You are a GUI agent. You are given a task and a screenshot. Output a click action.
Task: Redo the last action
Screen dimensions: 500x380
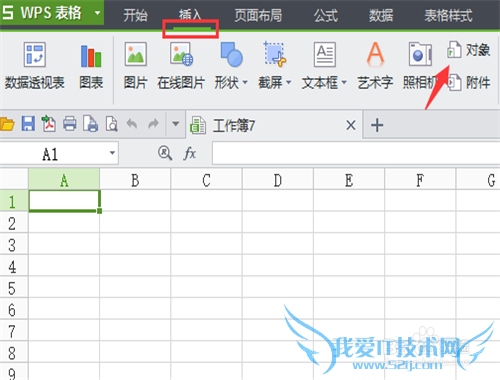click(x=153, y=124)
